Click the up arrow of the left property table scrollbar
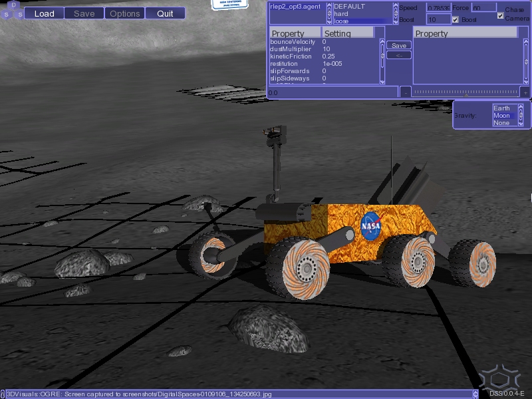 (x=382, y=41)
